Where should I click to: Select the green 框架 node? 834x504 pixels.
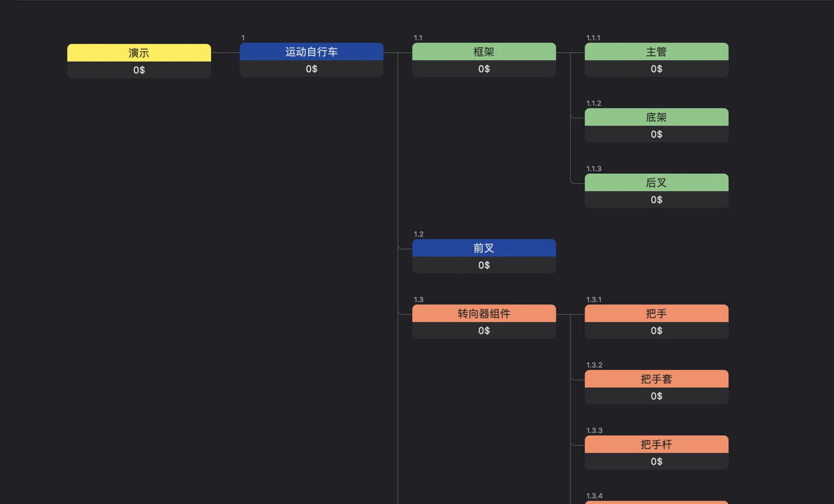484,52
